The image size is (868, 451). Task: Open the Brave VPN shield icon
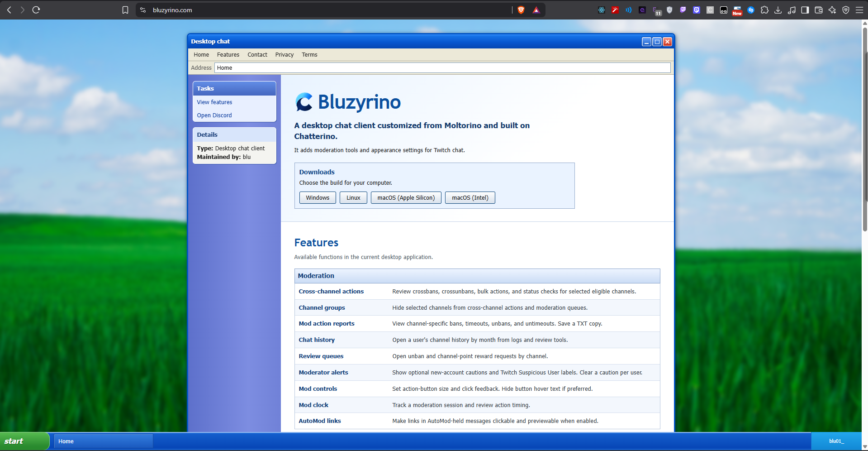pyautogui.click(x=846, y=10)
